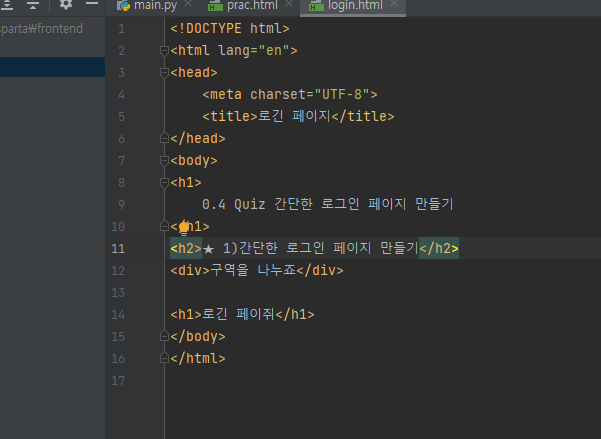Viewport: 601px width, 439px height.
Task: Click line number 1 in the gutter
Action: (122, 29)
